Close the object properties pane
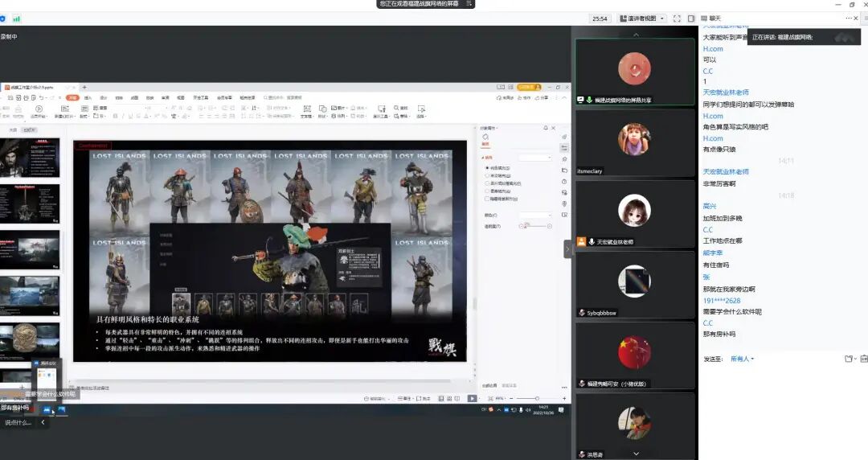The width and height of the screenshot is (868, 460). point(554,128)
